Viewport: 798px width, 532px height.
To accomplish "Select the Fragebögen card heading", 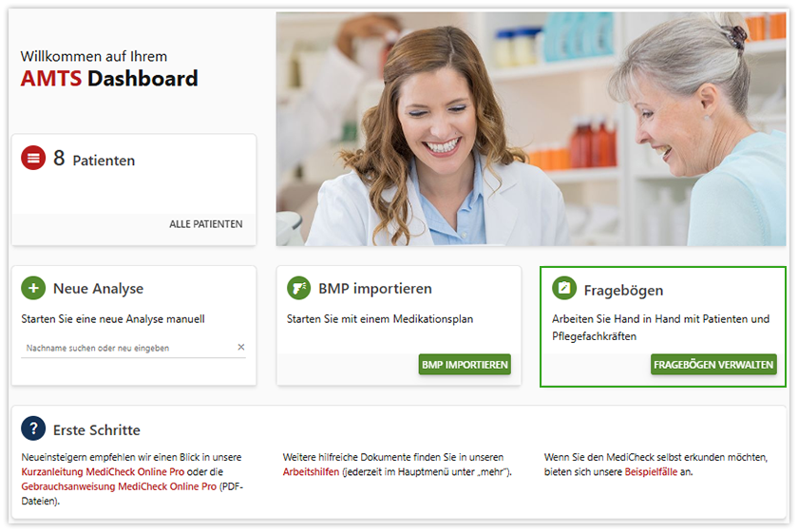I will point(623,290).
